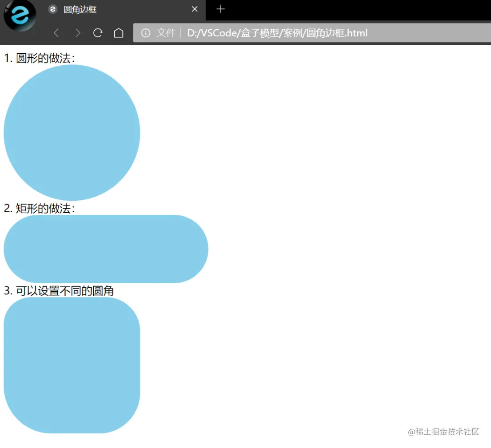
Task: Click the text 1. 圆形的做法:
Action: point(40,58)
